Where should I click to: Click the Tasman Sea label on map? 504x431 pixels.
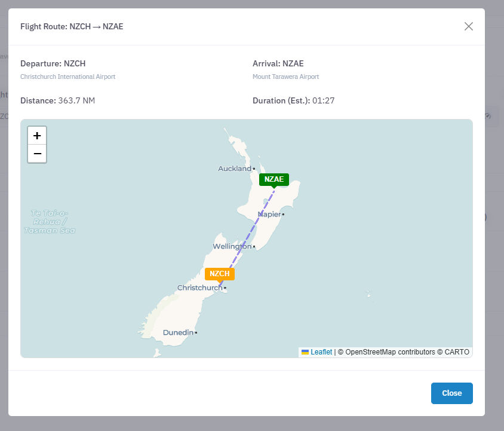coord(50,222)
